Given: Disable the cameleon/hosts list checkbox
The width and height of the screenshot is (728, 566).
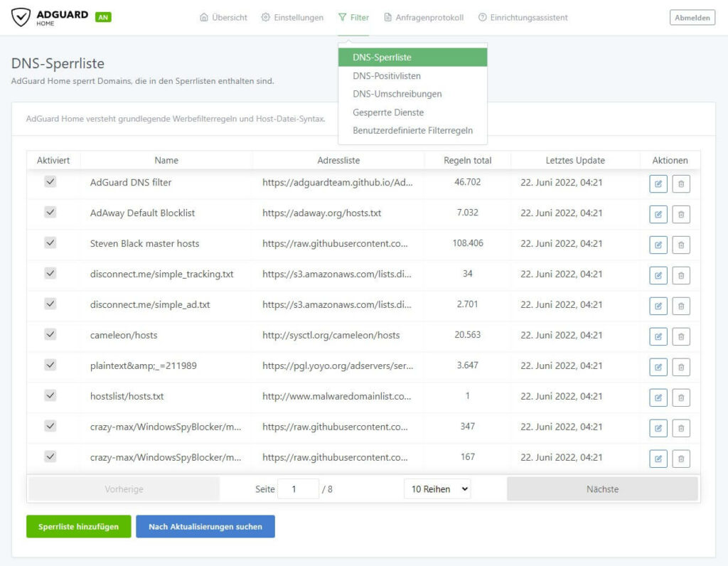Looking at the screenshot, I should (50, 334).
